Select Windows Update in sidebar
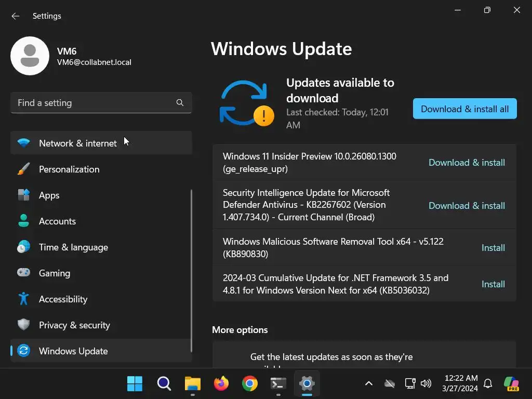 [101, 351]
